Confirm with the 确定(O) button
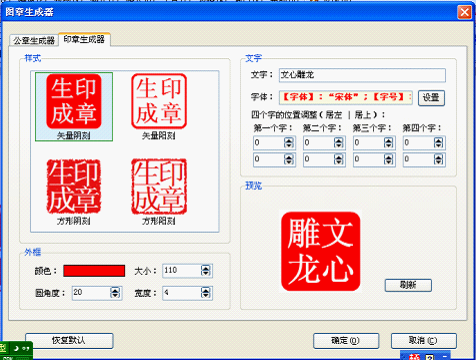The width and height of the screenshot is (476, 360). 346,341
